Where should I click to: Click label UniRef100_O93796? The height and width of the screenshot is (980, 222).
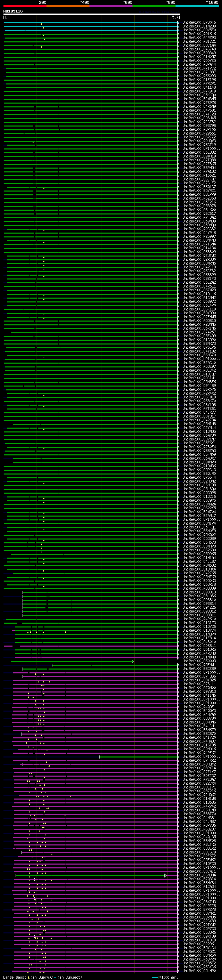tap(199, 125)
